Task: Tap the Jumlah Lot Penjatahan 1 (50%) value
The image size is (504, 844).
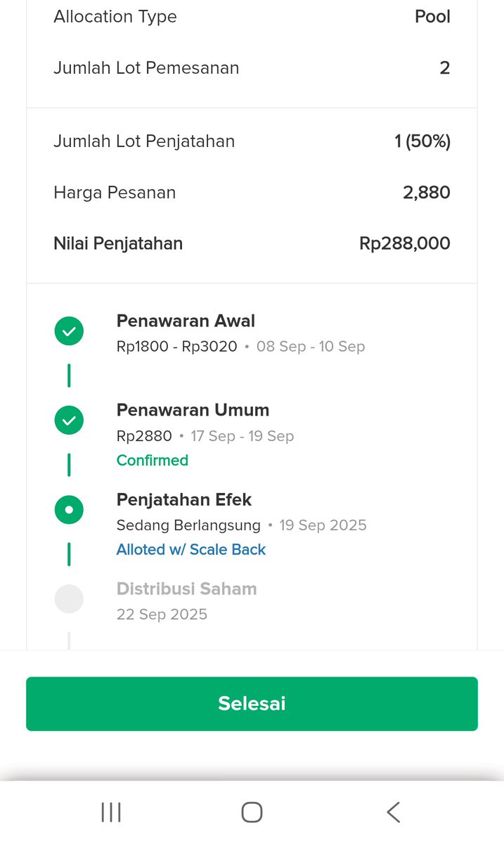Action: tap(422, 141)
